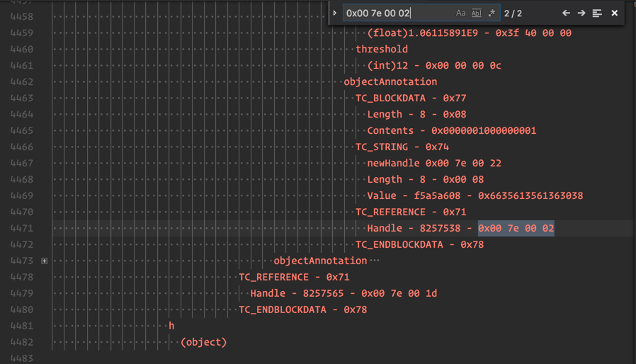636x364 pixels.
Task: Click Length - 8 - 0x00 08 line
Action: 426,179
